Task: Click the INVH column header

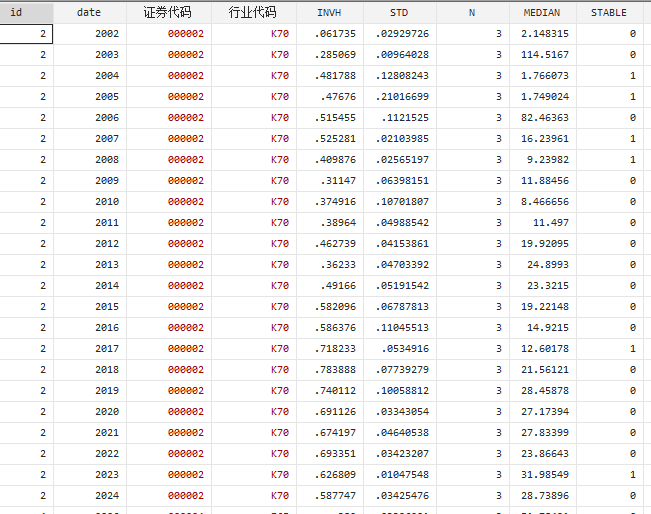Action: pos(329,13)
